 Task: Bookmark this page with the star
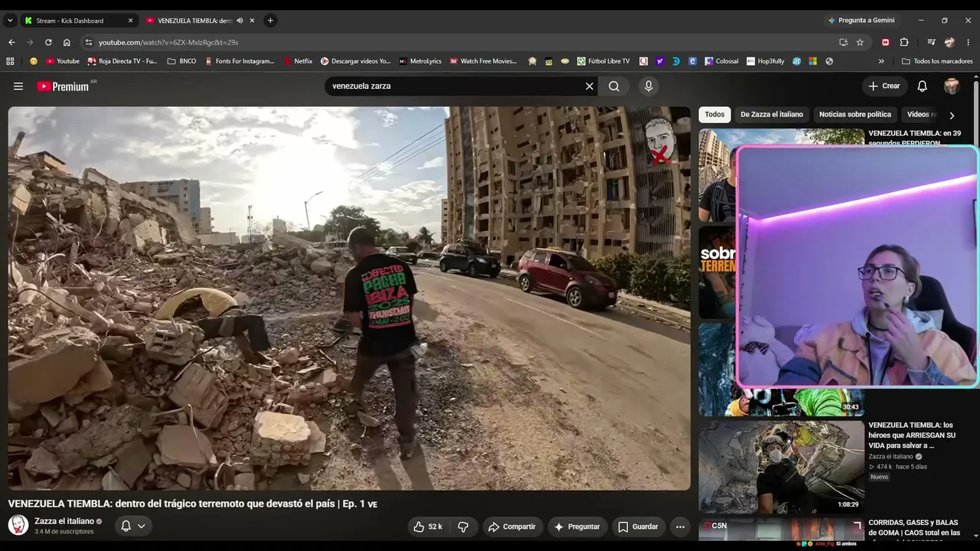pyautogui.click(x=860, y=42)
